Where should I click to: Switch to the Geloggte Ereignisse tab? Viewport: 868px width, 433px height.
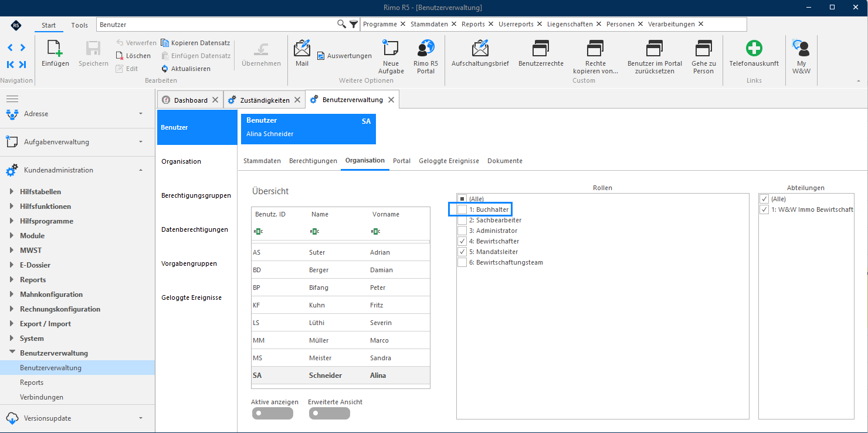tap(449, 161)
